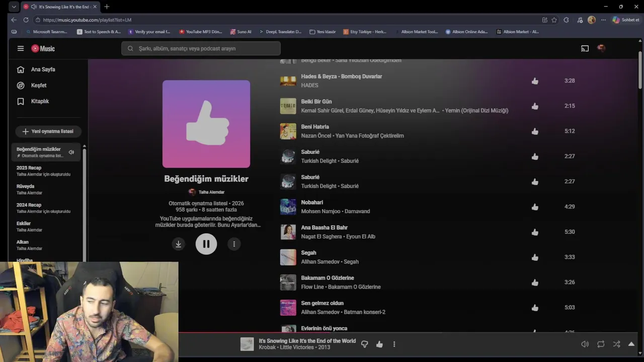Go back in the browser
The image size is (644, 362).
pyautogui.click(x=14, y=20)
